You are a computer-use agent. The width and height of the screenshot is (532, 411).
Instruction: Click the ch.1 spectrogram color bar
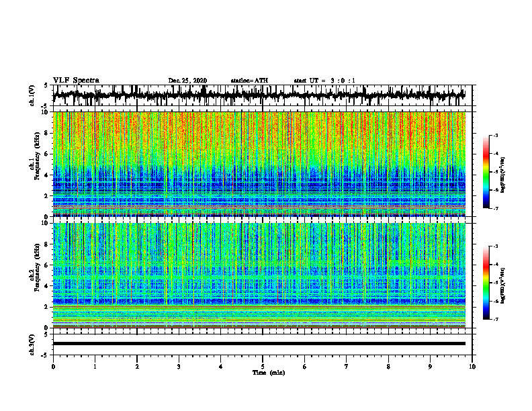tap(486, 172)
